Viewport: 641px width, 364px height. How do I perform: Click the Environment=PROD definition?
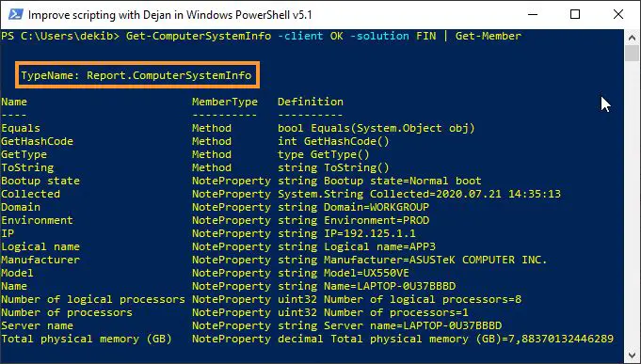point(377,220)
